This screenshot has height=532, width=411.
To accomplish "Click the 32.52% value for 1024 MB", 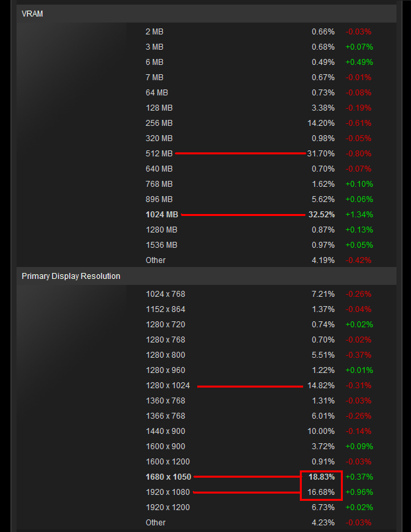I will point(322,215).
